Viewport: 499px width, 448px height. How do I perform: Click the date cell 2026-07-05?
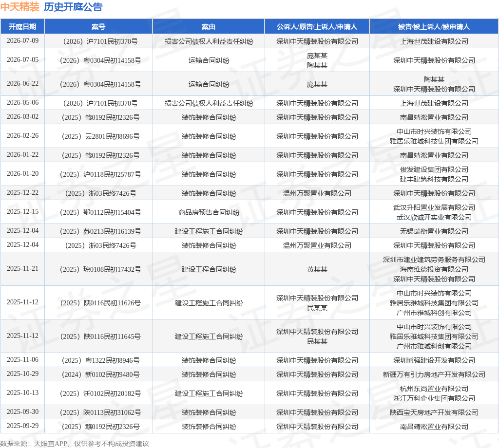coord(22,60)
